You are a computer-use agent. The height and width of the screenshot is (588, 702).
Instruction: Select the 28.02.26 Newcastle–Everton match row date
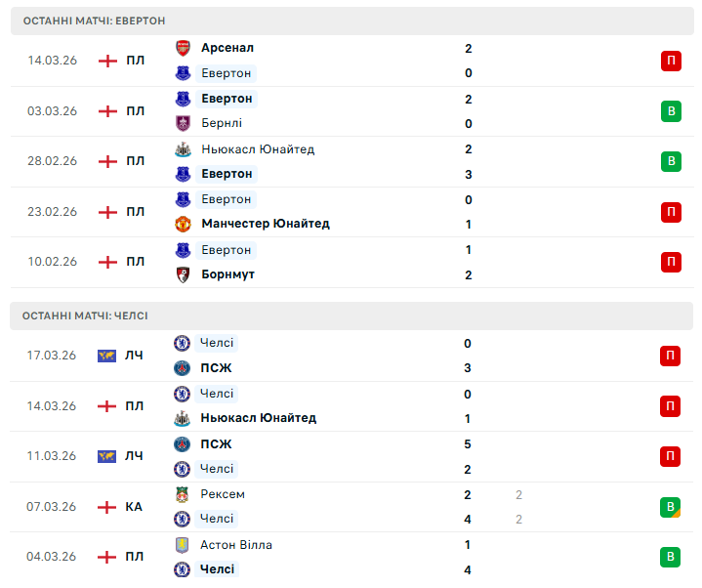(52, 161)
